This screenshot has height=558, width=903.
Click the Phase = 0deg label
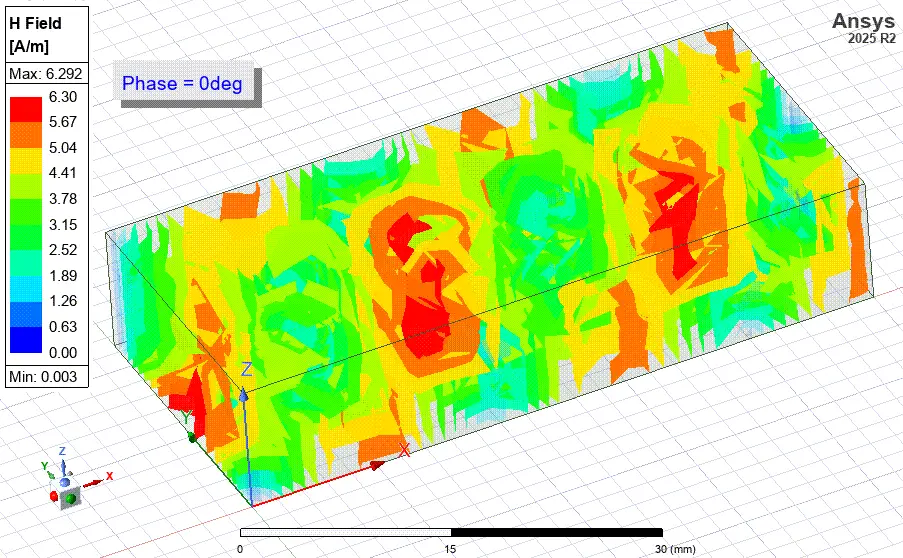tap(183, 83)
